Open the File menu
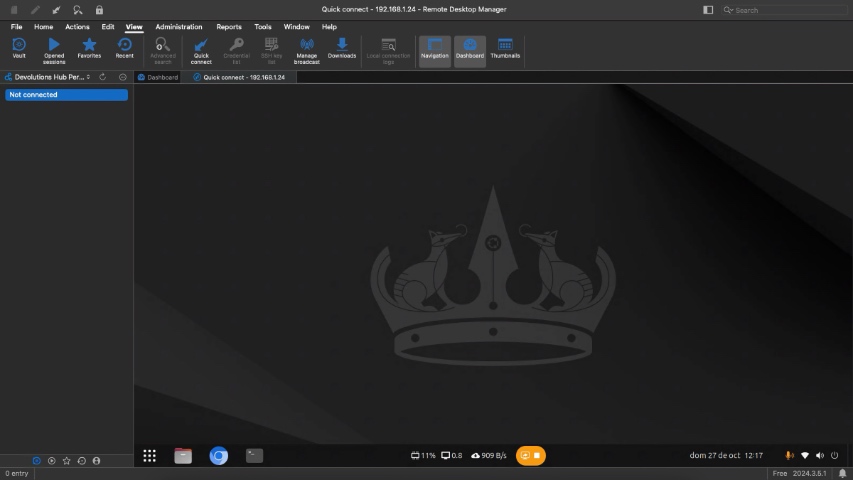The width and height of the screenshot is (853, 480). (x=16, y=27)
